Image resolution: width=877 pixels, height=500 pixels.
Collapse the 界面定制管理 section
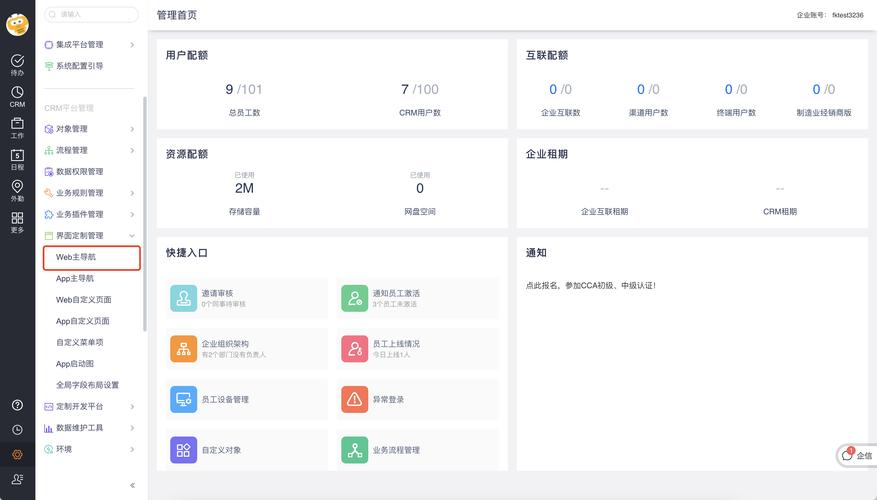click(132, 236)
